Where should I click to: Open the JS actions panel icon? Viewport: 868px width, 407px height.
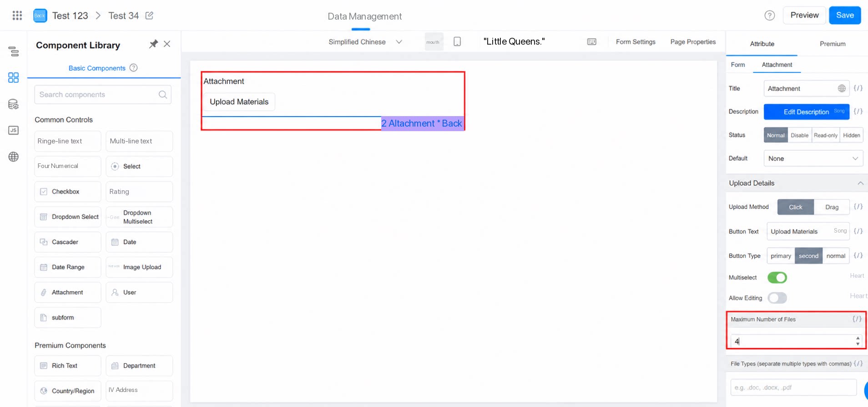click(14, 131)
